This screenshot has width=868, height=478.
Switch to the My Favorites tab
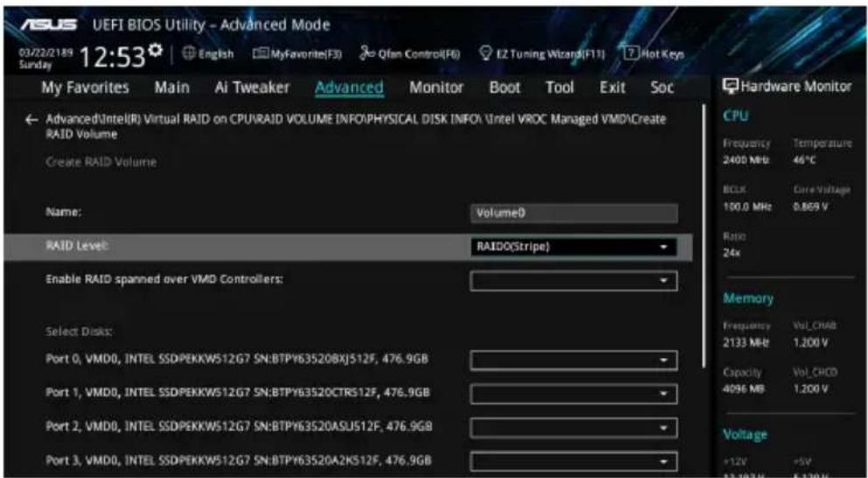(x=85, y=88)
